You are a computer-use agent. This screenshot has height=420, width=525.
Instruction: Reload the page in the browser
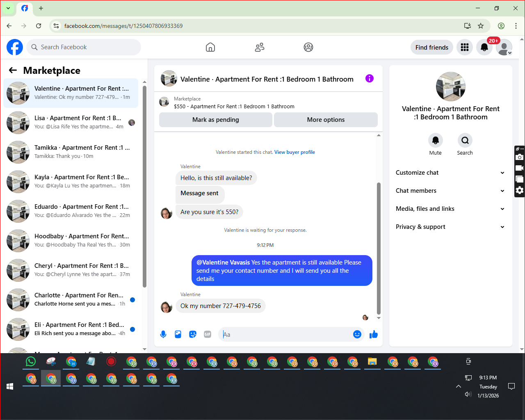tap(39, 26)
